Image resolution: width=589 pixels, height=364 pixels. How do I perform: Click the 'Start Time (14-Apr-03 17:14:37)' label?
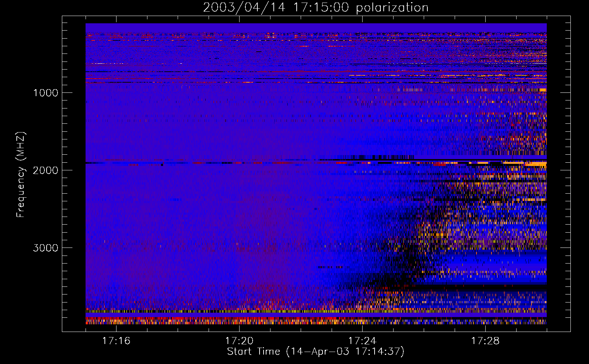[x=316, y=352]
